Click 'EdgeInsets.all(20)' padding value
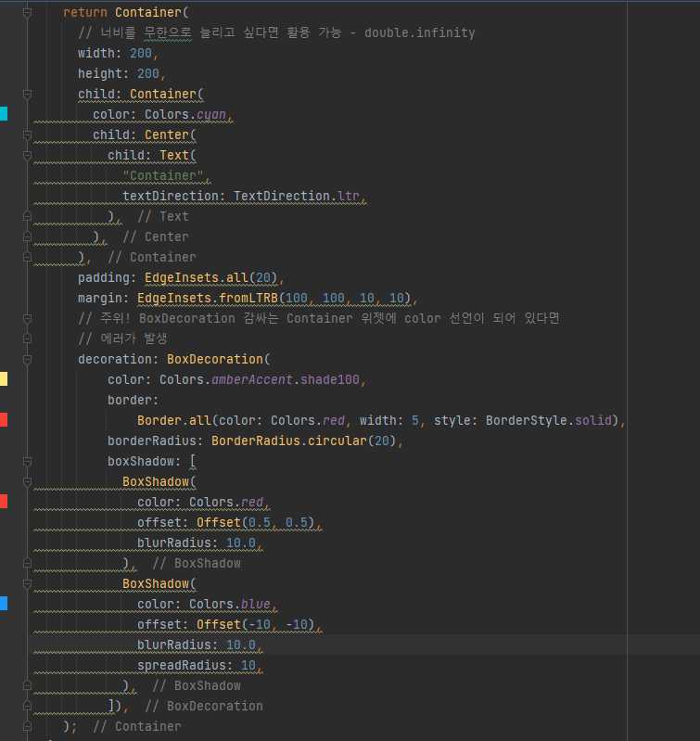 pyautogui.click(x=211, y=277)
